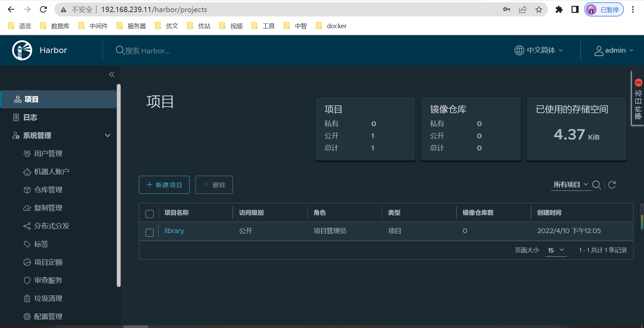Go back with browser back arrow
The width and height of the screenshot is (644, 328).
point(11,9)
